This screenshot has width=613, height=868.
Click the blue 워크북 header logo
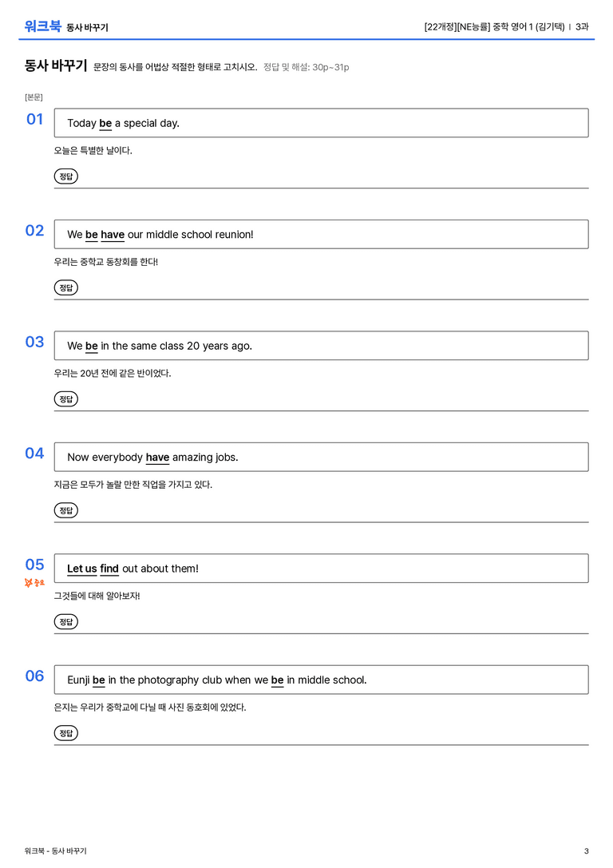pyautogui.click(x=42, y=26)
